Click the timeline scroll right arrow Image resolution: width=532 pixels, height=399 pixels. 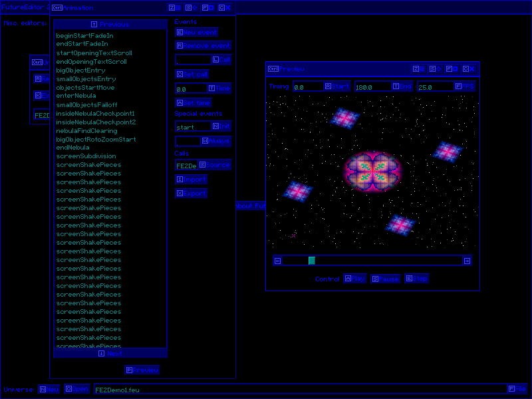coord(467,261)
